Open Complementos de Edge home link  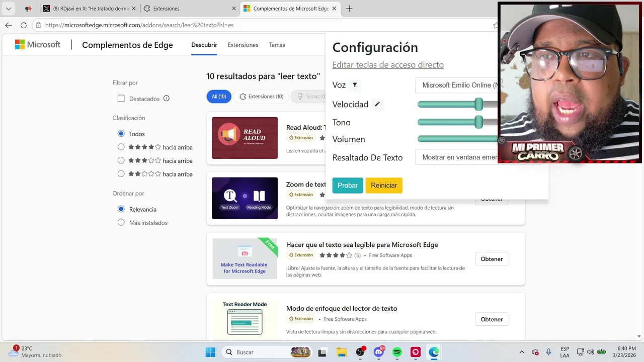point(127,45)
